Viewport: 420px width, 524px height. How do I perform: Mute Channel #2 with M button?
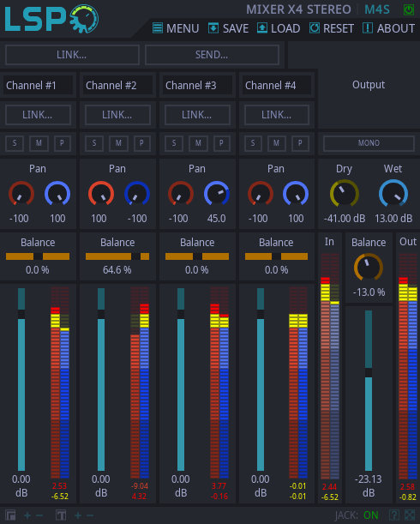[x=118, y=143]
